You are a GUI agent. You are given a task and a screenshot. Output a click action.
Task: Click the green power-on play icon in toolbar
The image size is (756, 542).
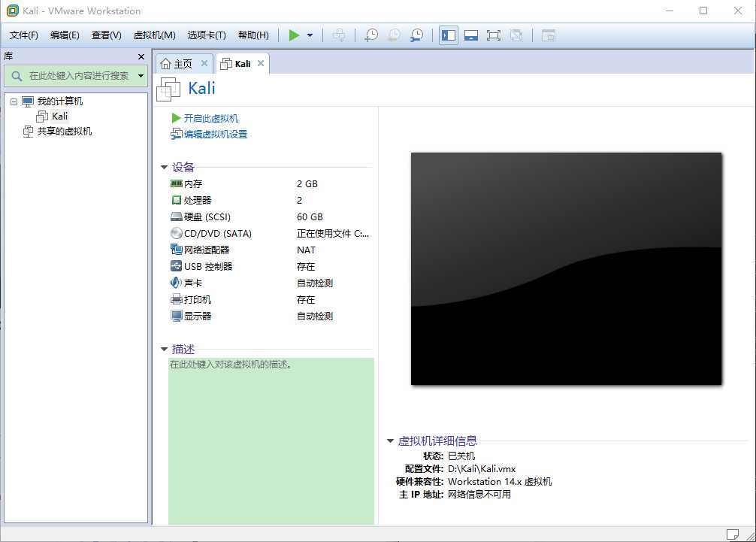(294, 35)
